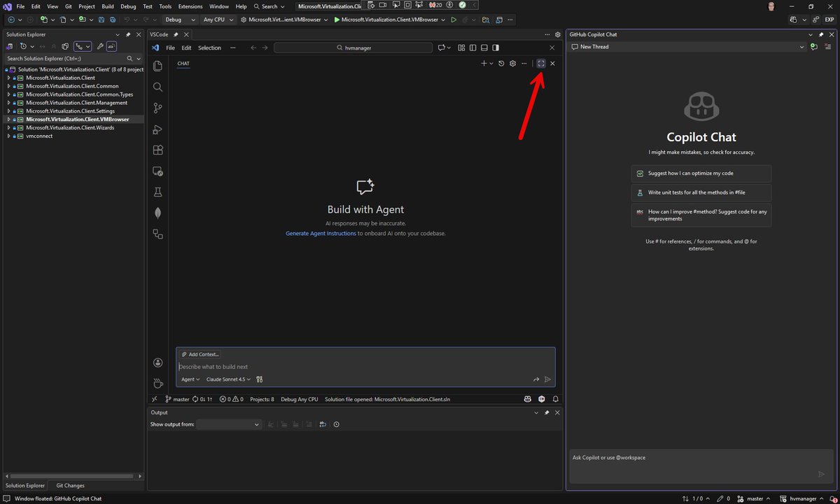Click the Generate Agent Instructions link
This screenshot has height=504, width=840.
click(x=321, y=233)
